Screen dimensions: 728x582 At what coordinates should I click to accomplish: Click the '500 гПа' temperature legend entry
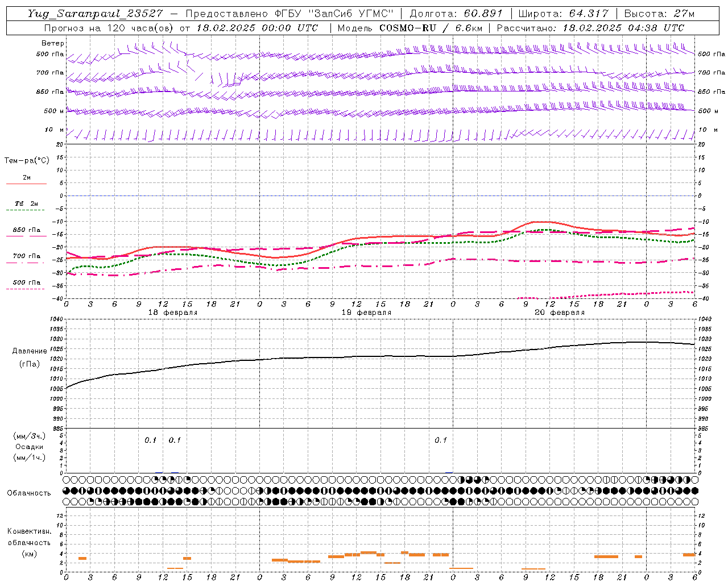pyautogui.click(x=27, y=282)
